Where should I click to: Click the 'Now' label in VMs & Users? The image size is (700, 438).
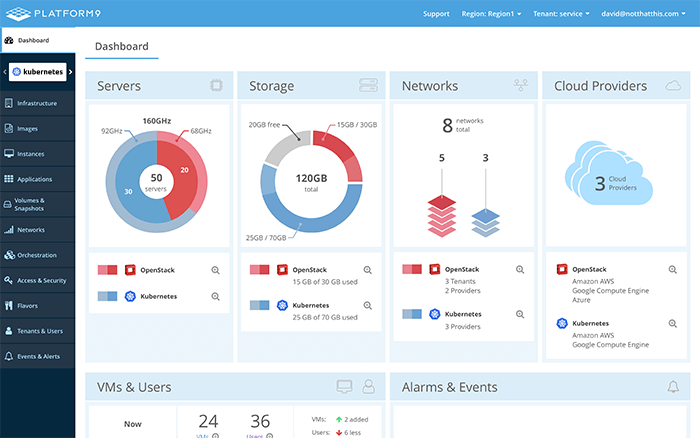pos(133,424)
